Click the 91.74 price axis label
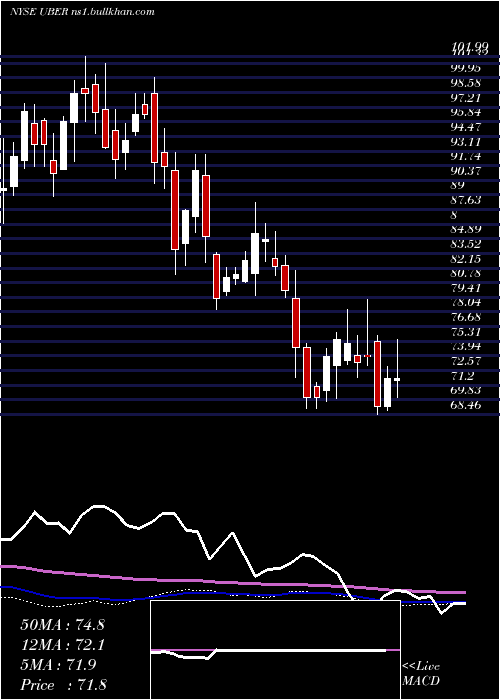Screen dimensions: 500x700 pyautogui.click(x=466, y=156)
